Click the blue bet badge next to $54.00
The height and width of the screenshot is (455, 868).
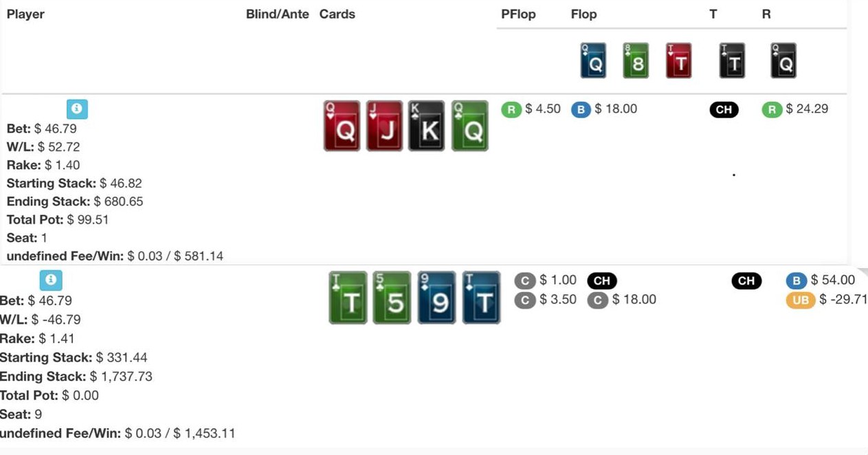[x=796, y=280]
